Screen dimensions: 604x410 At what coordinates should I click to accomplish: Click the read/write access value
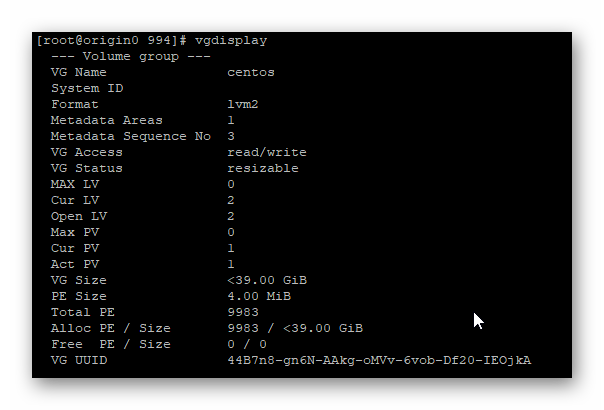tap(267, 152)
